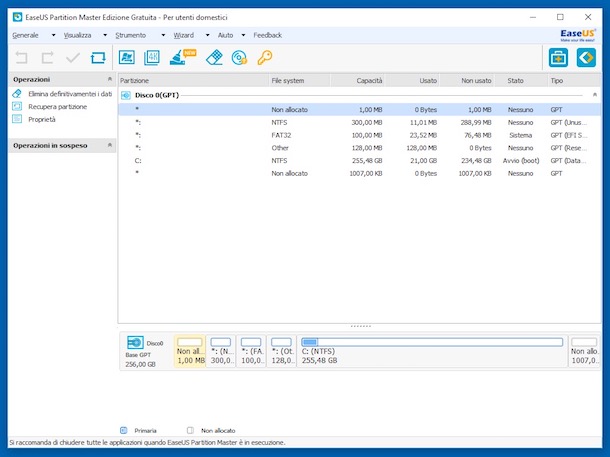Expand the Visualizza dropdown arrow
Image resolution: width=610 pixels, height=457 pixels.
click(x=105, y=35)
